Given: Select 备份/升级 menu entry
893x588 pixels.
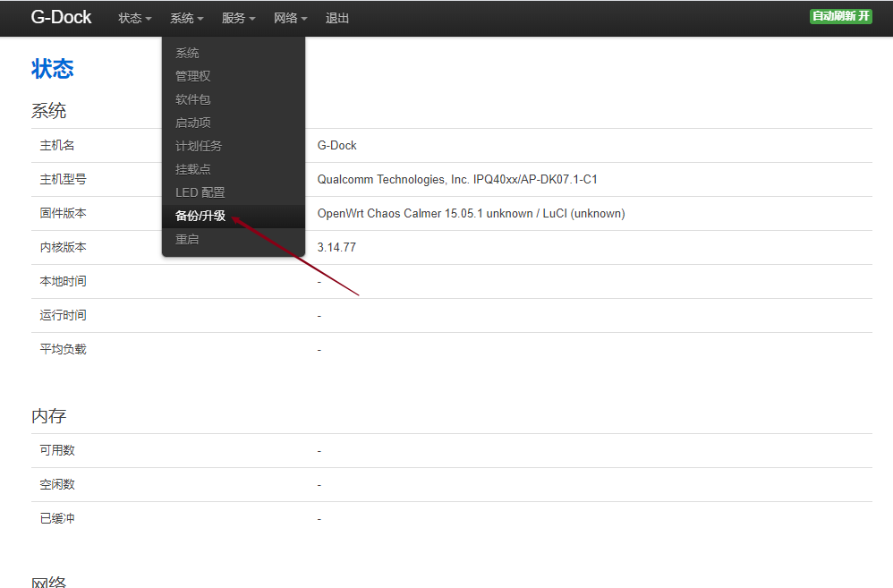Looking at the screenshot, I should pyautogui.click(x=234, y=217).
